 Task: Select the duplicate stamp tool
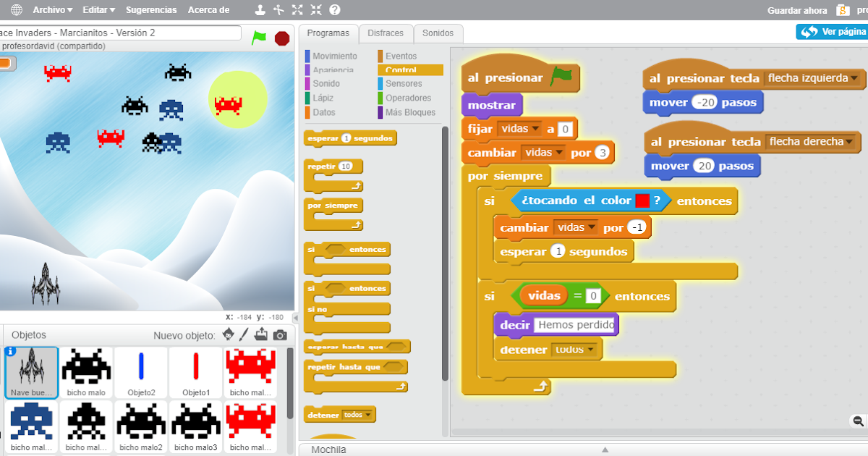click(x=260, y=9)
